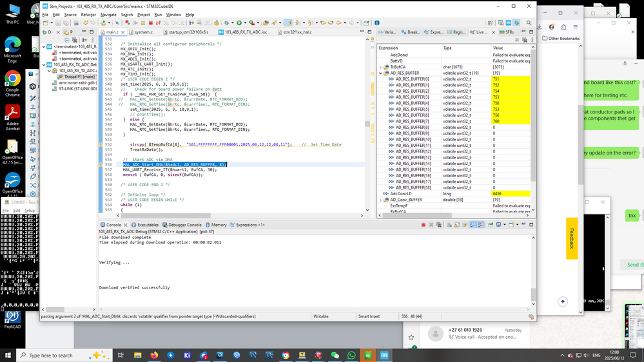The image size is (644, 362).
Task: Click WhatsApp icon in taskbar
Action: click(351, 355)
